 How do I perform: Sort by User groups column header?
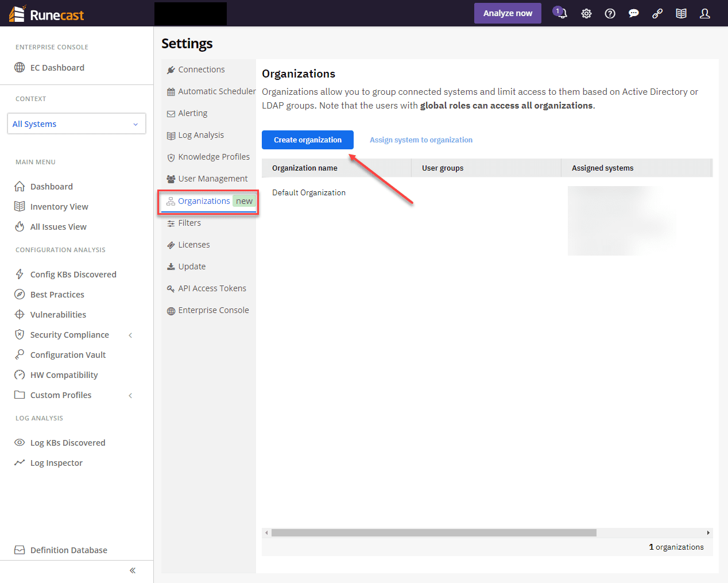tap(486, 168)
